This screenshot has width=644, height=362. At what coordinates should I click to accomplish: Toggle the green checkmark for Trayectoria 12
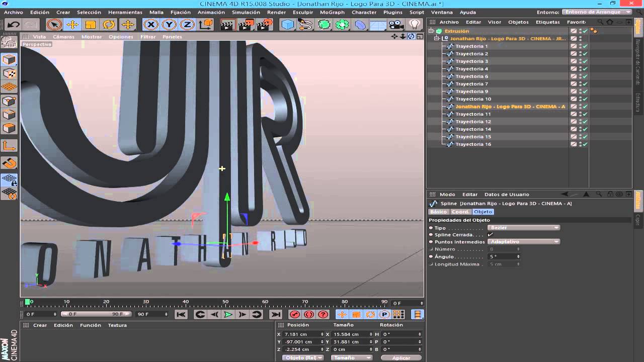586,122
